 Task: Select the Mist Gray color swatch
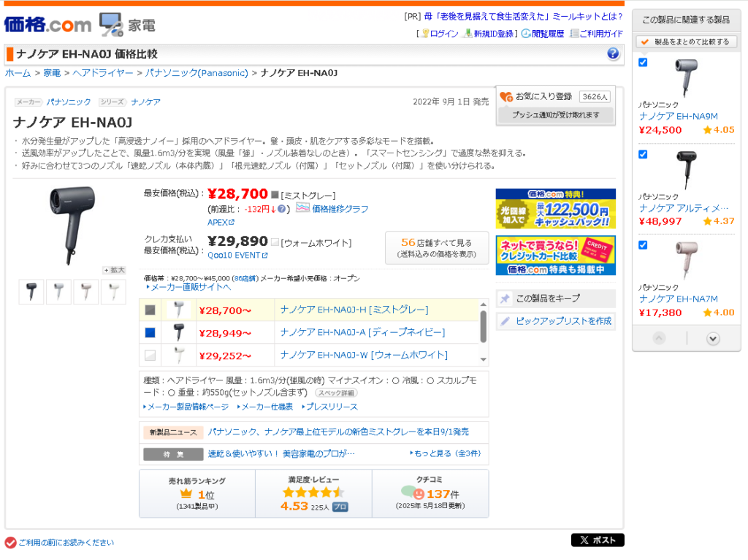coord(150,310)
